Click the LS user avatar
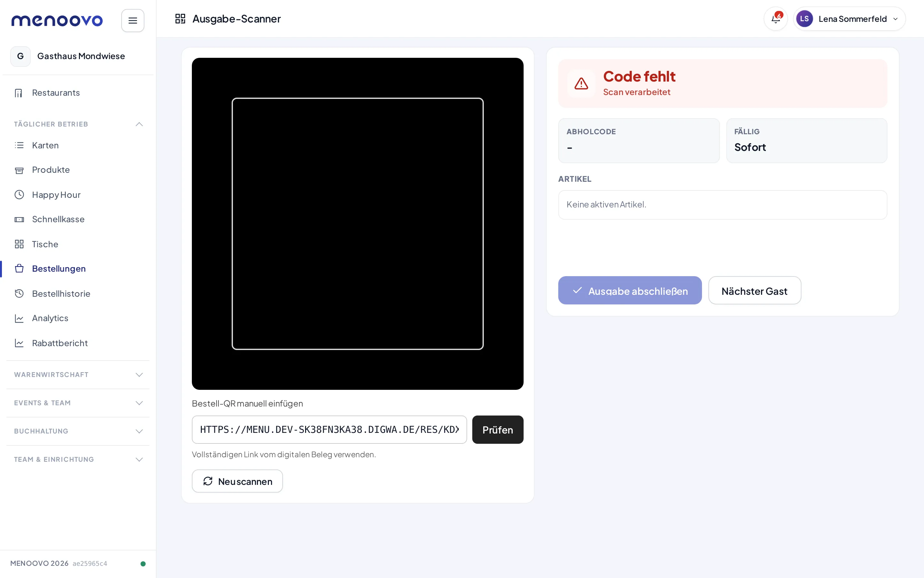This screenshot has width=924, height=578. 804,19
